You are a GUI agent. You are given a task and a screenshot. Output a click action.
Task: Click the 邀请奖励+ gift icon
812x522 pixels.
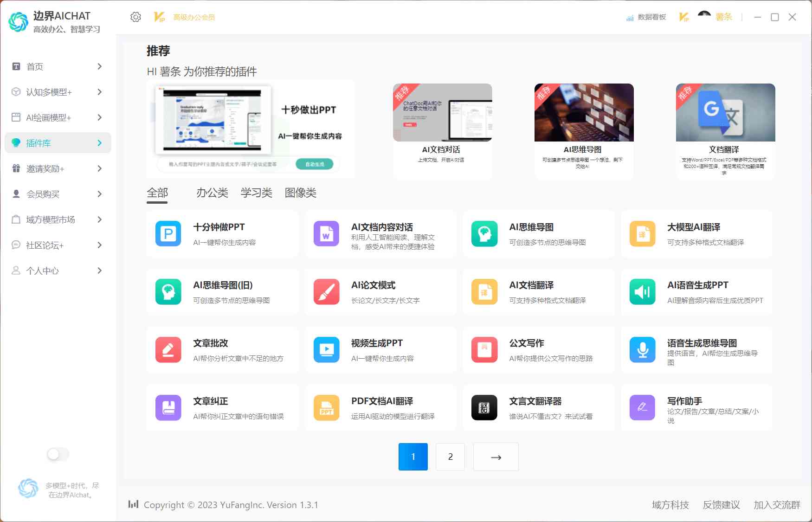[x=16, y=168]
